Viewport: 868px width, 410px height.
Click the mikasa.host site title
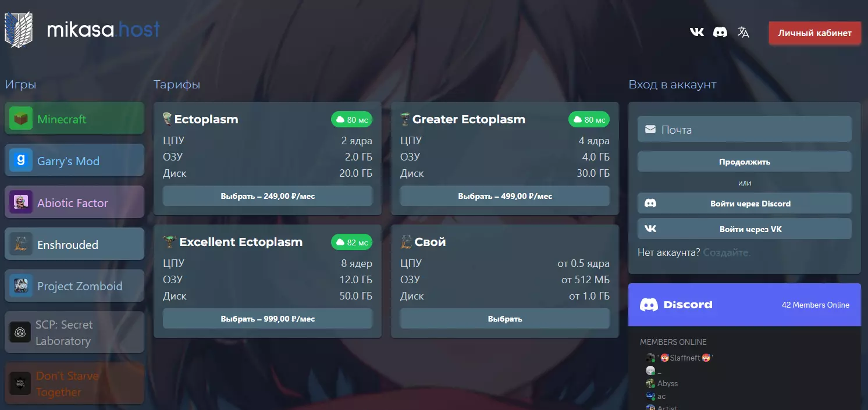tap(104, 30)
